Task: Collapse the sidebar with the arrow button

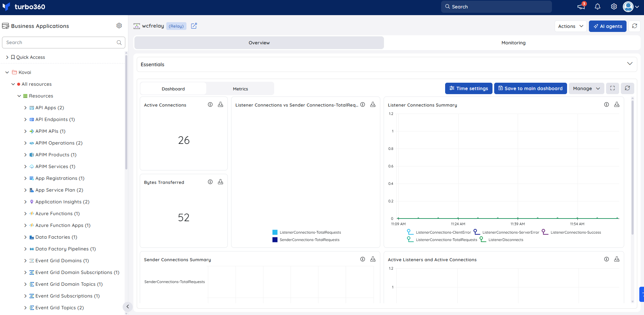Action: click(x=128, y=307)
